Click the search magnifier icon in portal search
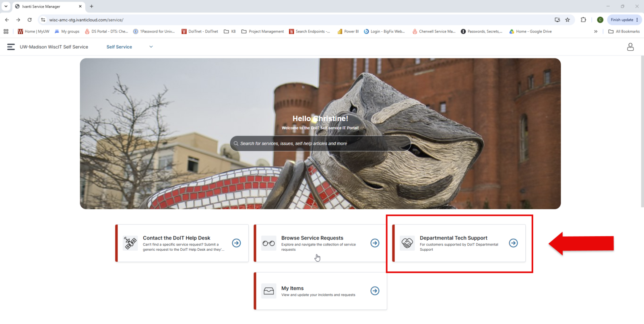 pos(236,143)
